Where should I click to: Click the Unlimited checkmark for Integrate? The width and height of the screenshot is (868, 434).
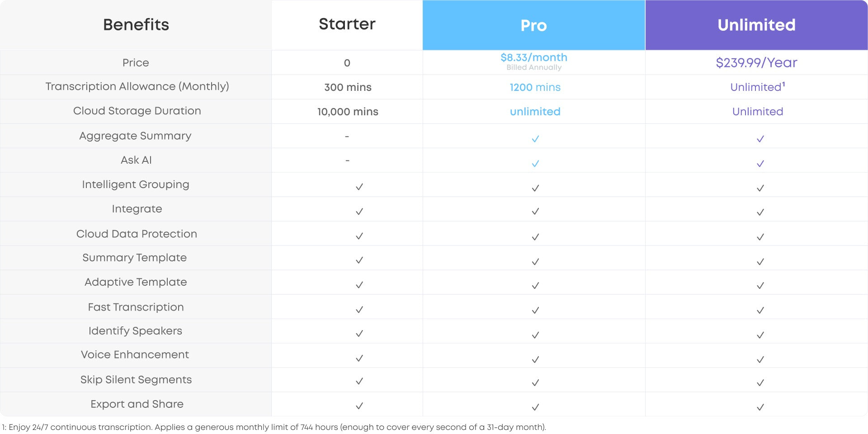760,212
